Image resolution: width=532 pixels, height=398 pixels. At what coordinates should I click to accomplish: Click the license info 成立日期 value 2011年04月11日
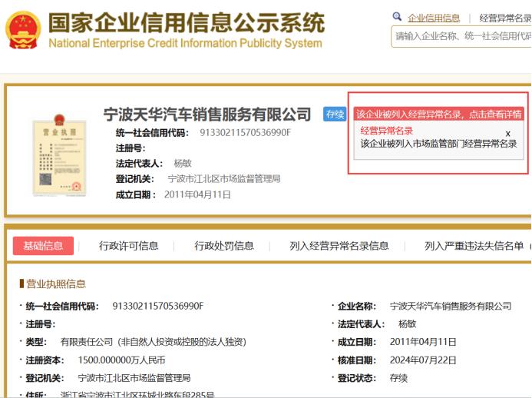click(423, 342)
